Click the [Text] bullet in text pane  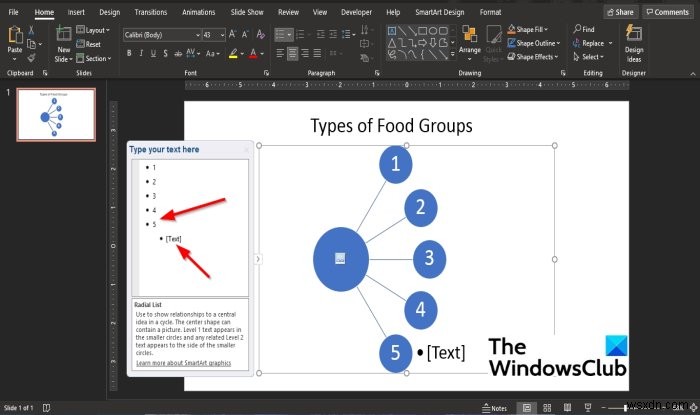pos(173,239)
